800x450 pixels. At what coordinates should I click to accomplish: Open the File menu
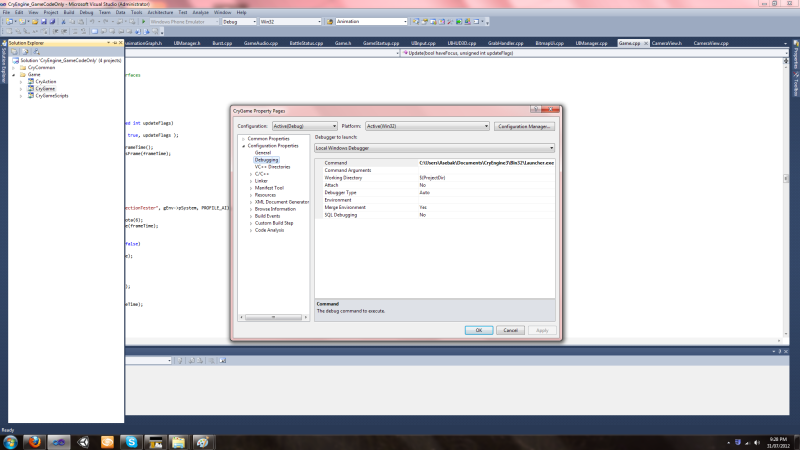point(6,12)
